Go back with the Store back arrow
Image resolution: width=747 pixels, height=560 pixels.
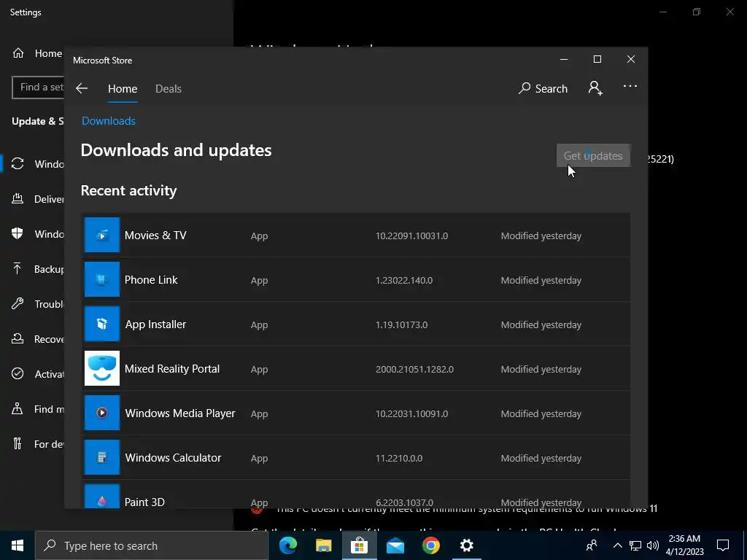click(x=82, y=88)
